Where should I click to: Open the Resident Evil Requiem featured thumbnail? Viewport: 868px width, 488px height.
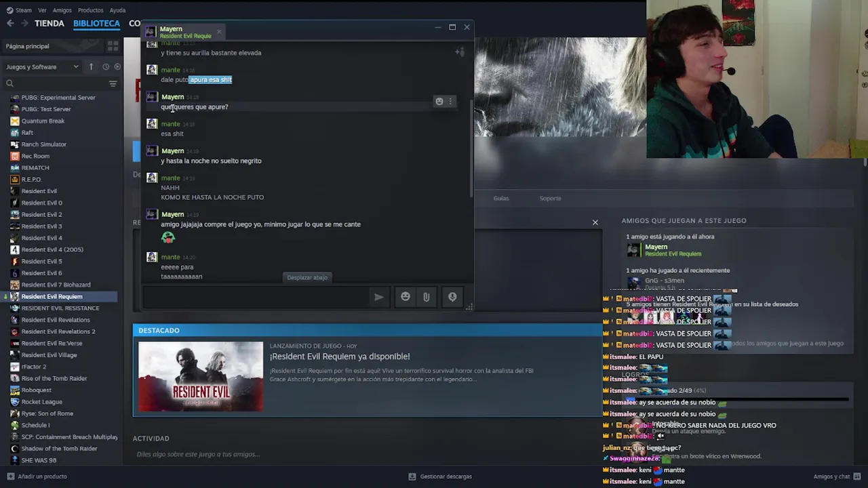pyautogui.click(x=201, y=376)
